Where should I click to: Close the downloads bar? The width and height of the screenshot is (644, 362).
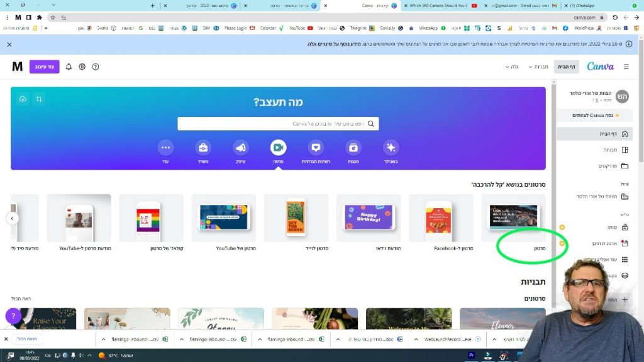6,339
